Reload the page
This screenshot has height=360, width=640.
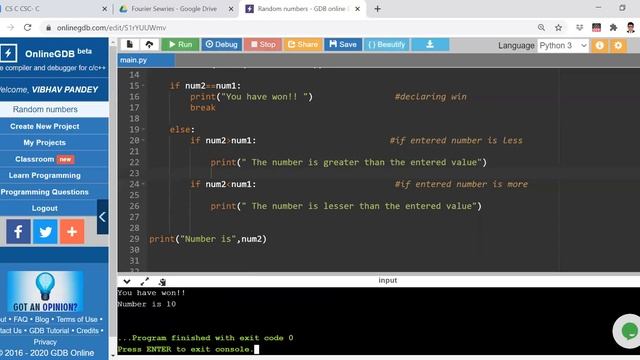pyautogui.click(x=27, y=27)
